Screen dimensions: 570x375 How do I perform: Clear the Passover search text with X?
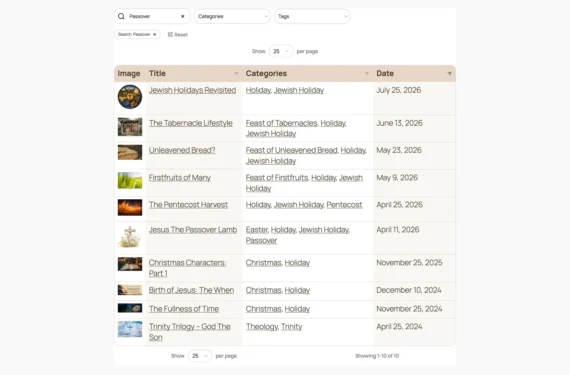point(183,16)
